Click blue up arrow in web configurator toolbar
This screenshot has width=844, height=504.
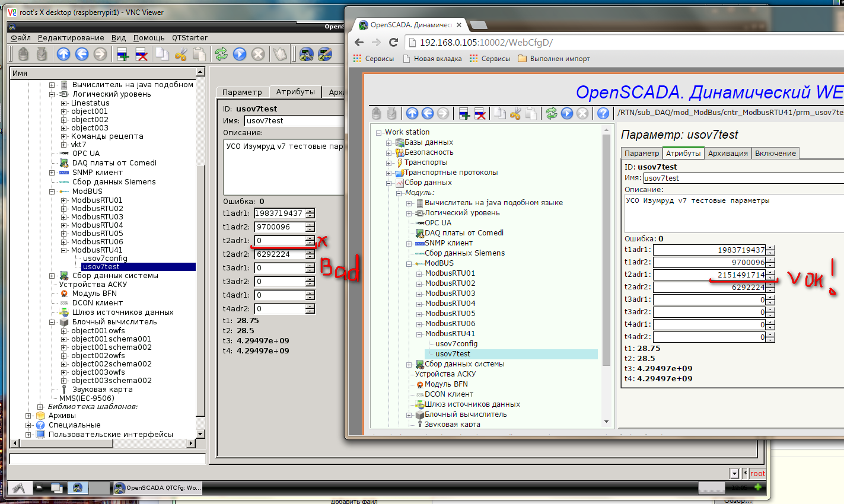[x=412, y=113]
